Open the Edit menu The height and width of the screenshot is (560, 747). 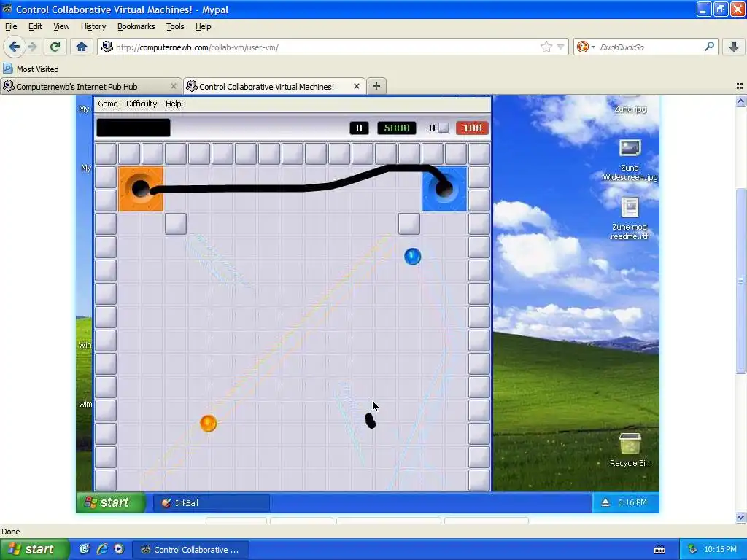[x=35, y=26]
